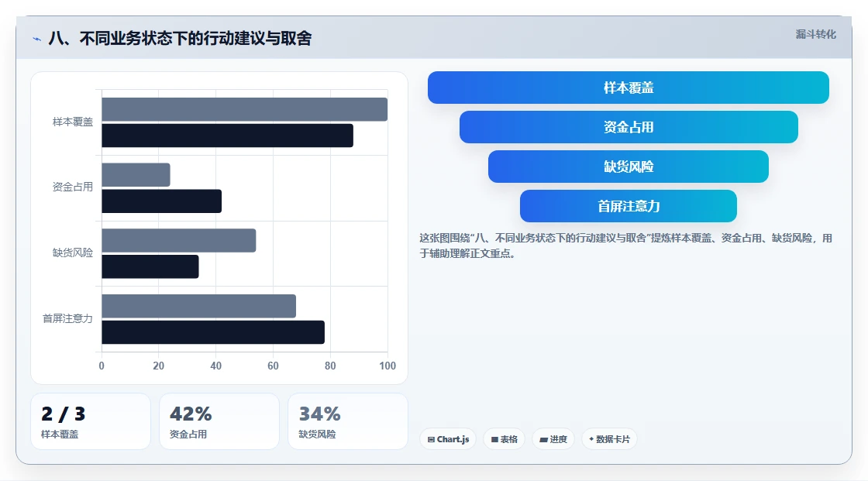Click the title 八、不同业务状态下的行动建议与取舍

(x=180, y=38)
